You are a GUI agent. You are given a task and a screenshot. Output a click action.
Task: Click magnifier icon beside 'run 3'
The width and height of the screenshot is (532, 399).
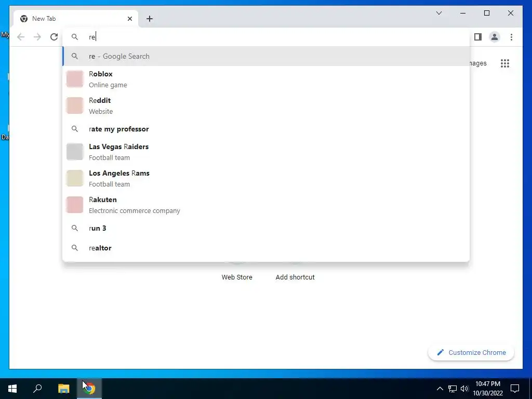point(75,228)
